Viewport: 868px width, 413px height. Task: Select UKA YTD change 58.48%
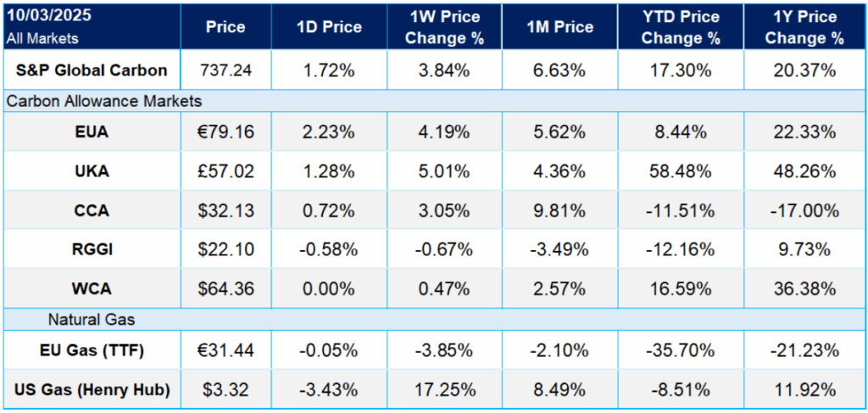681,172
